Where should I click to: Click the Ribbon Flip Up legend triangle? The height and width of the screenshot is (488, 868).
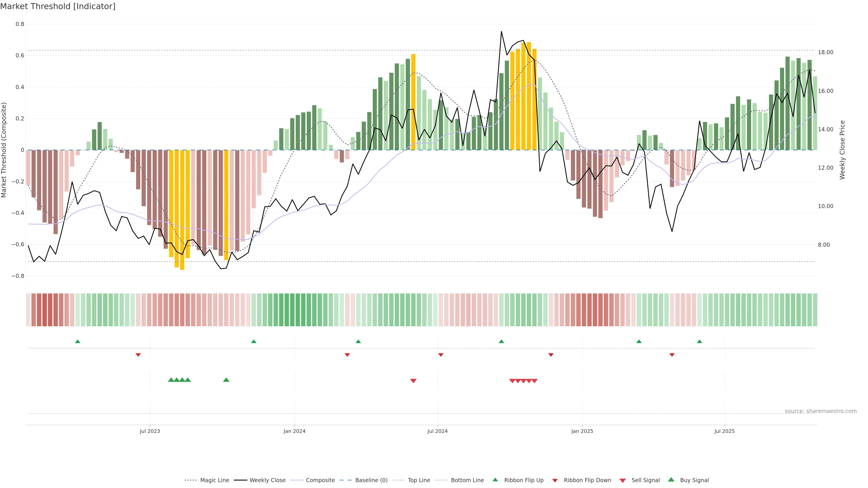coord(495,480)
